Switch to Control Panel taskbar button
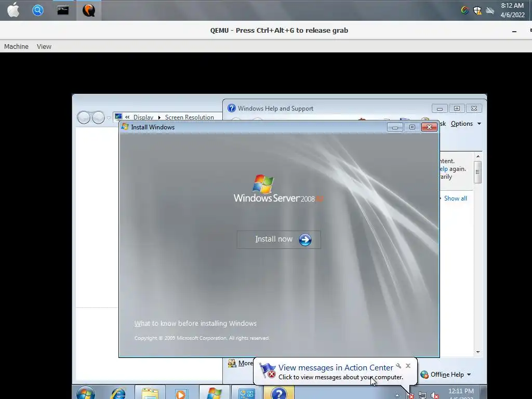The height and width of the screenshot is (399, 532). 246,393
